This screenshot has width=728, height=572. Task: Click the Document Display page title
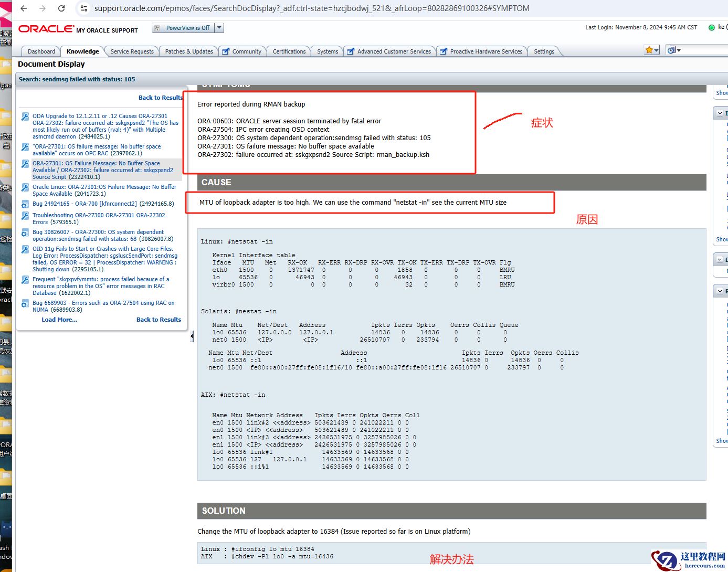point(51,64)
